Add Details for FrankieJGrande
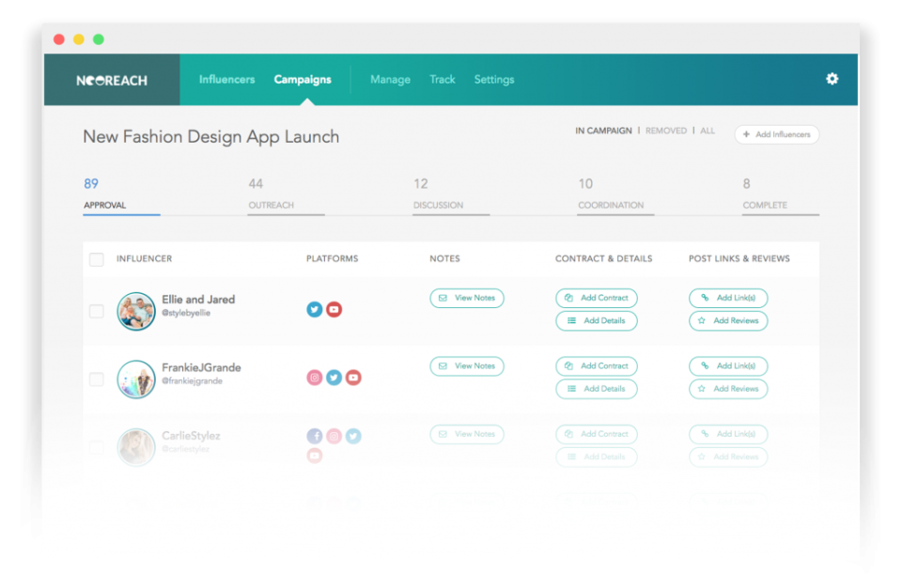902x588 pixels. [597, 389]
